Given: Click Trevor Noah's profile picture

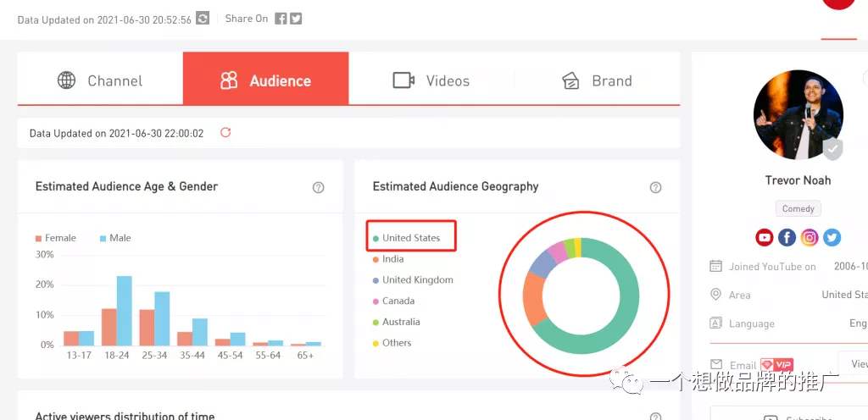Looking at the screenshot, I should (x=798, y=115).
